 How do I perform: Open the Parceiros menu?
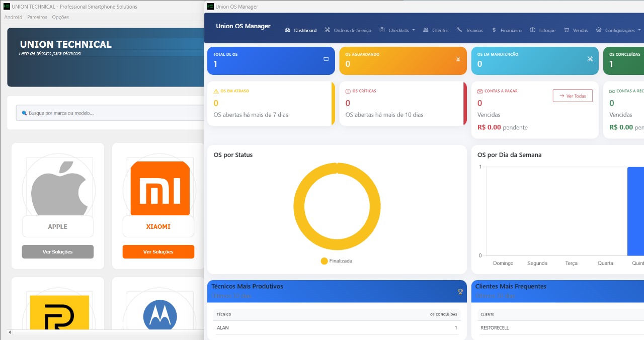(37, 17)
